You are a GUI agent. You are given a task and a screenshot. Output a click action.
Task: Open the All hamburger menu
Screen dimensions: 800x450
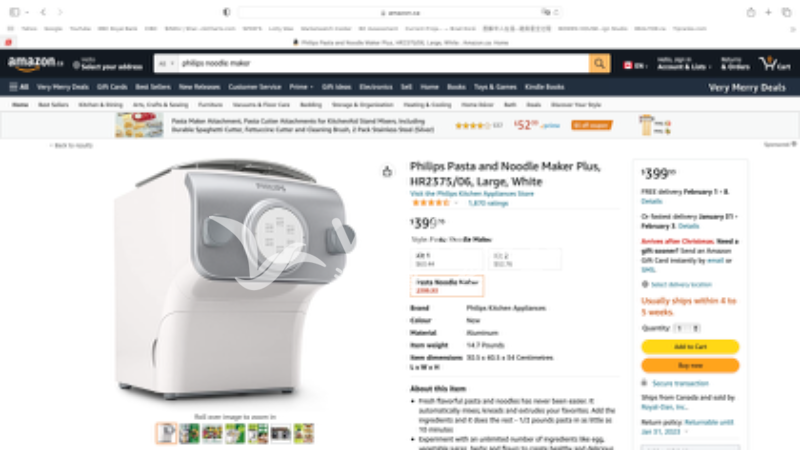[19, 87]
